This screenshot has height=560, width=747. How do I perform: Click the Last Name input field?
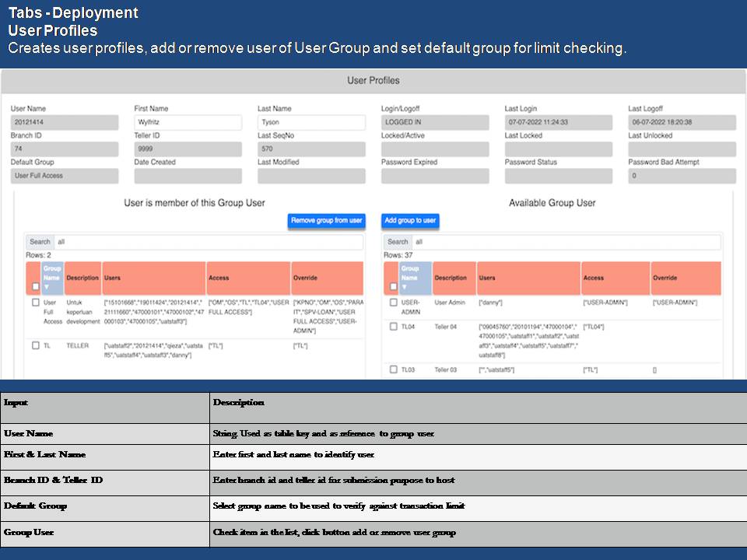311,123
